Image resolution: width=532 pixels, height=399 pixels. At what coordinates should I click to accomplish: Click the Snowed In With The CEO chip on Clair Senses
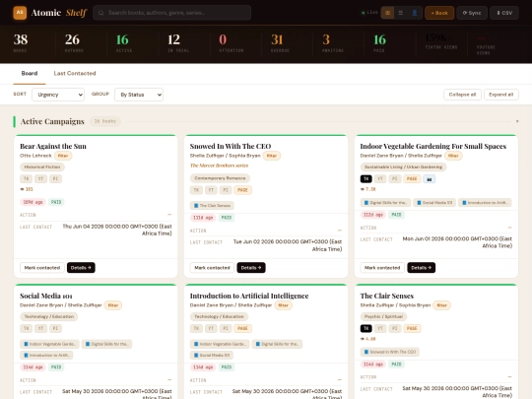point(390,352)
